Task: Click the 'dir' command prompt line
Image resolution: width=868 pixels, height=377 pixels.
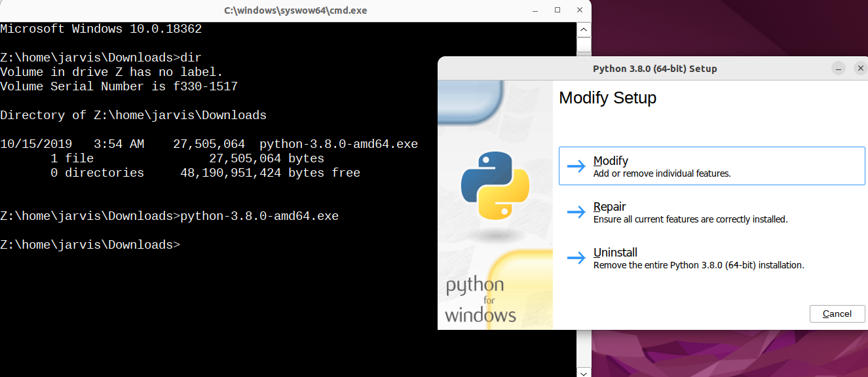Action: click(101, 58)
